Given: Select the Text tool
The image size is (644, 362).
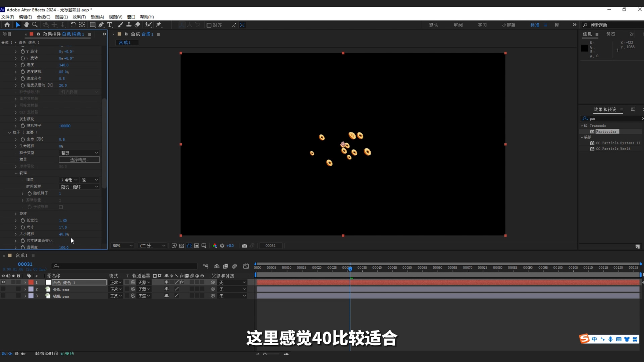Looking at the screenshot, I should (x=110, y=24).
